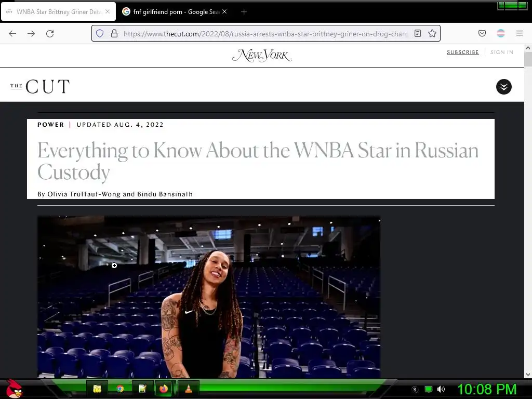The width and height of the screenshot is (532, 399).
Task: Click the Updated Aug. 4, 2022 date
Action: (120, 125)
